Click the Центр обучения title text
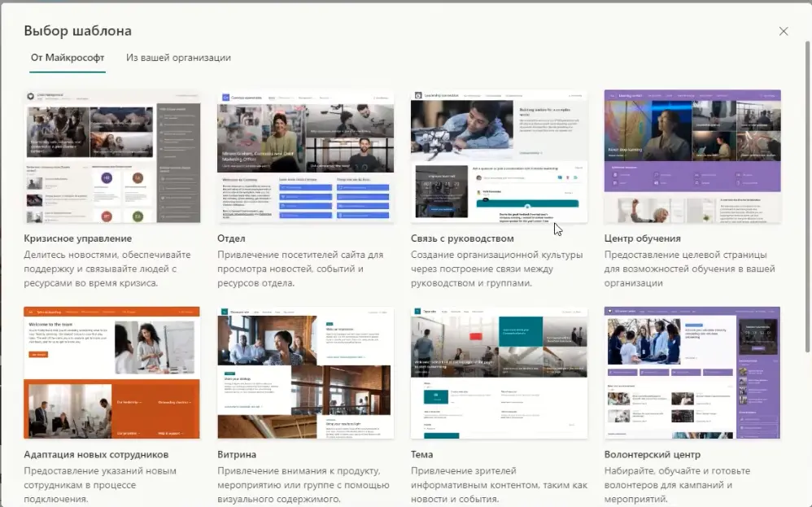The width and height of the screenshot is (812, 507). (642, 238)
